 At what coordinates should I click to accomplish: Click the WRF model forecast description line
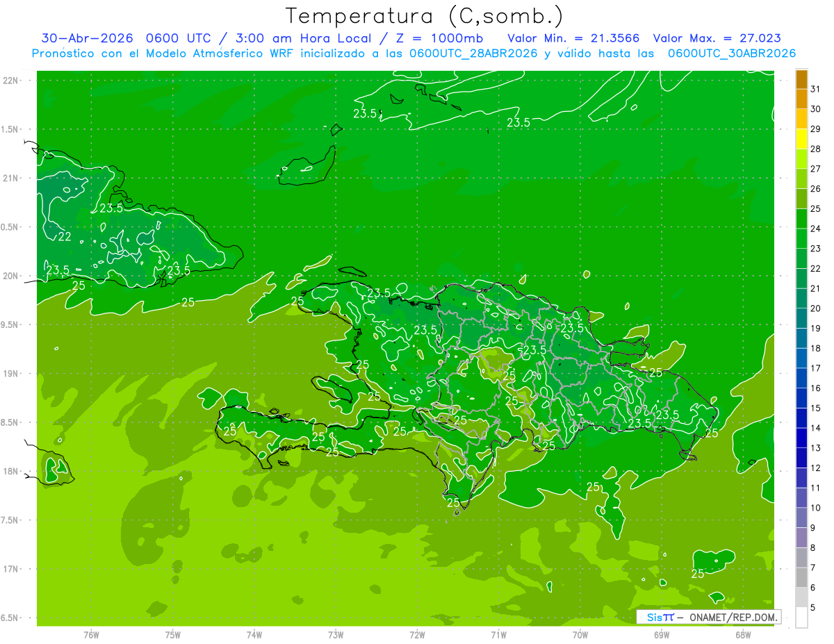(414, 53)
